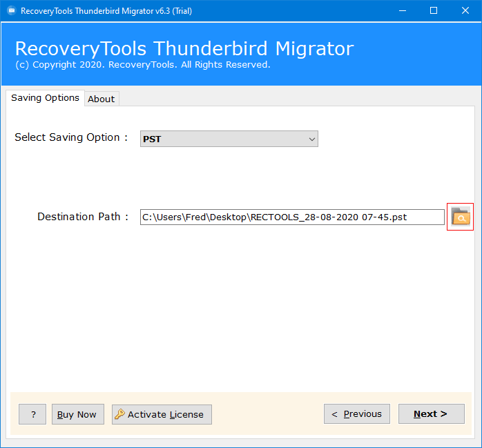Click the Copyright 2020 RecoveryTools notice
The width and height of the screenshot is (482, 448).
143,65
